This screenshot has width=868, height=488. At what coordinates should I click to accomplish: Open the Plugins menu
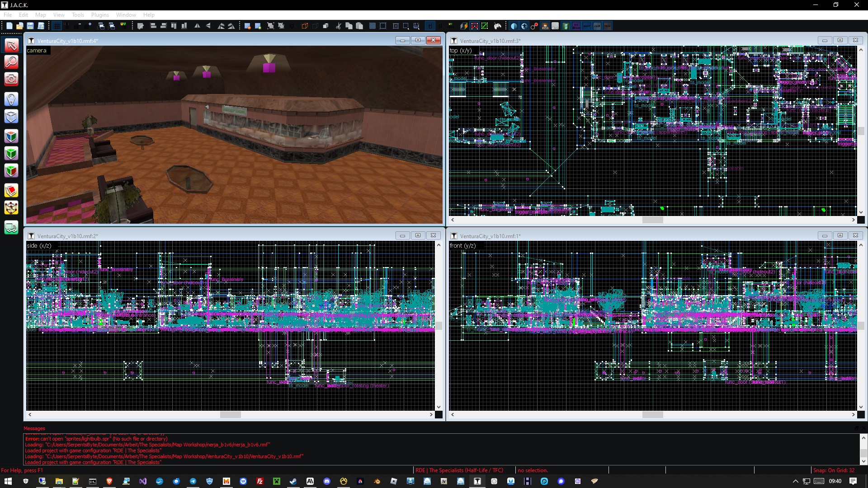tap(100, 15)
